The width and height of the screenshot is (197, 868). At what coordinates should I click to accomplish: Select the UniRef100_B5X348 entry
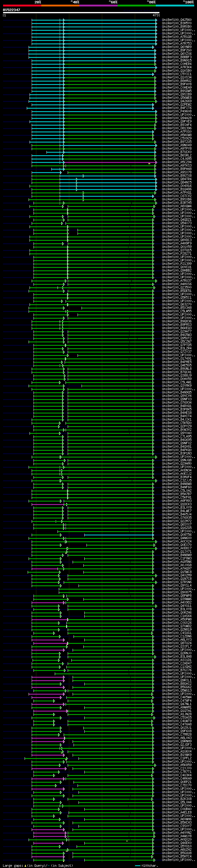point(176,308)
